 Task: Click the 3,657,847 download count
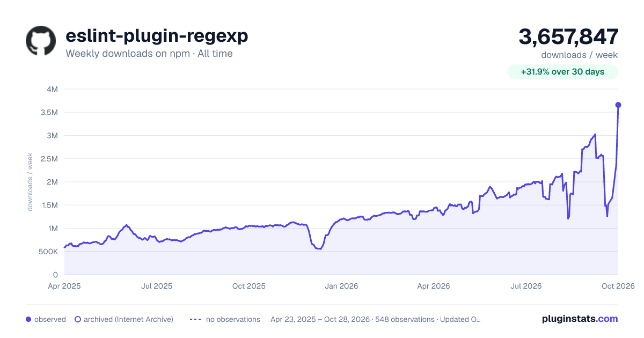coord(568,36)
